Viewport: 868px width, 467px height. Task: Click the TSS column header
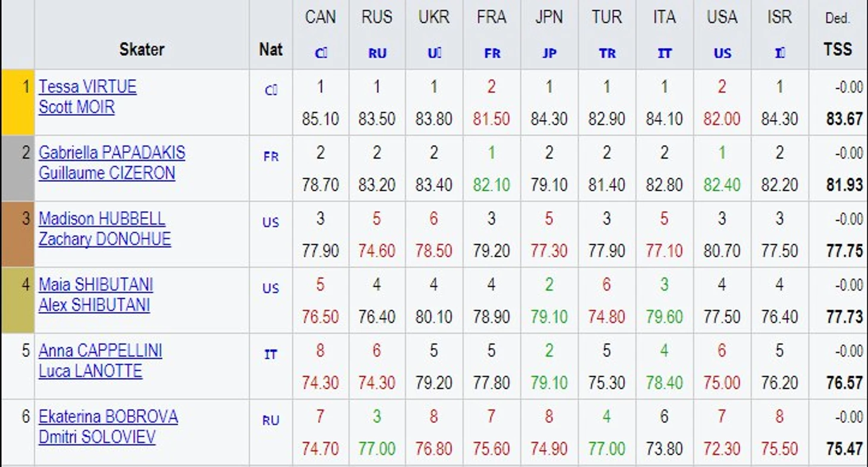point(838,49)
